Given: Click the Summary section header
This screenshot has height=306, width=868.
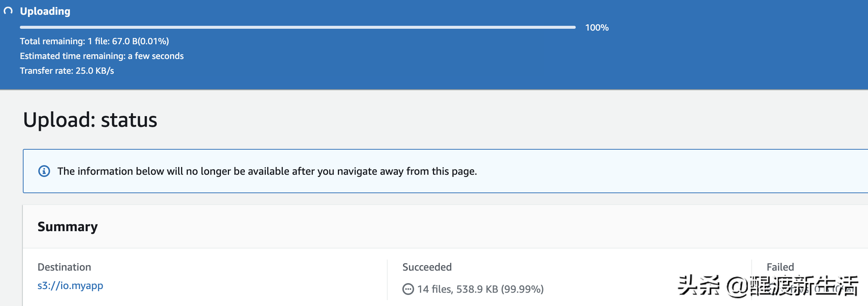Looking at the screenshot, I should point(68,227).
